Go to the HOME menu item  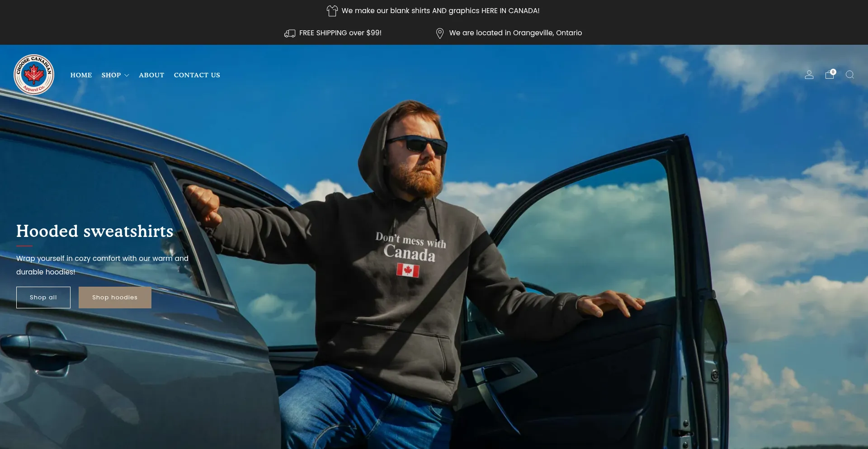coord(81,75)
